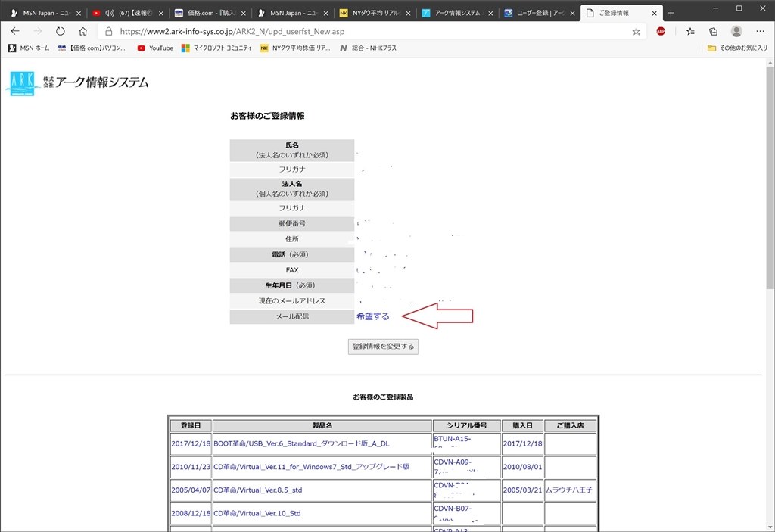
Task: Open the user profile icon
Action: click(736, 31)
